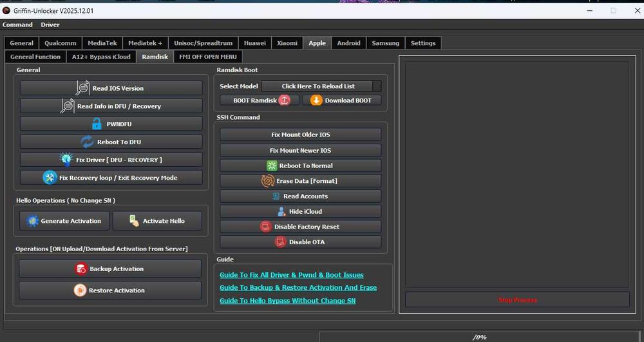The width and height of the screenshot is (644, 342).
Task: Click the Fix Mount Newer IOS button
Action: tap(301, 150)
